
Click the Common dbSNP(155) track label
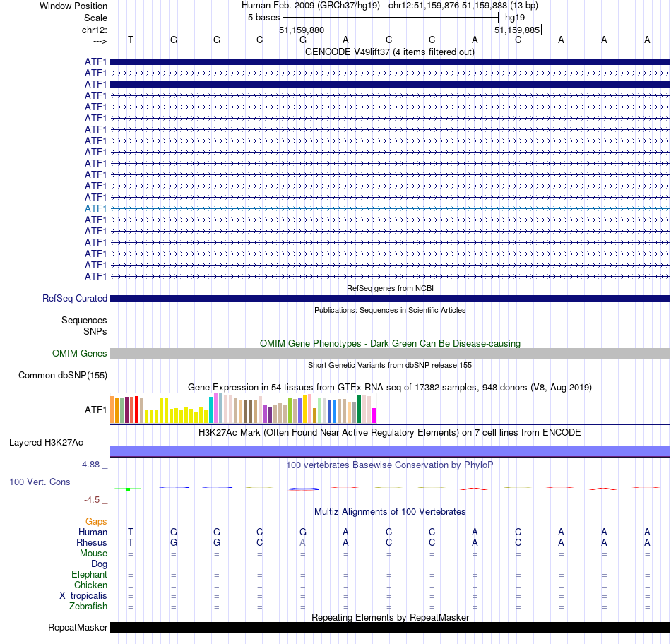(x=62, y=375)
